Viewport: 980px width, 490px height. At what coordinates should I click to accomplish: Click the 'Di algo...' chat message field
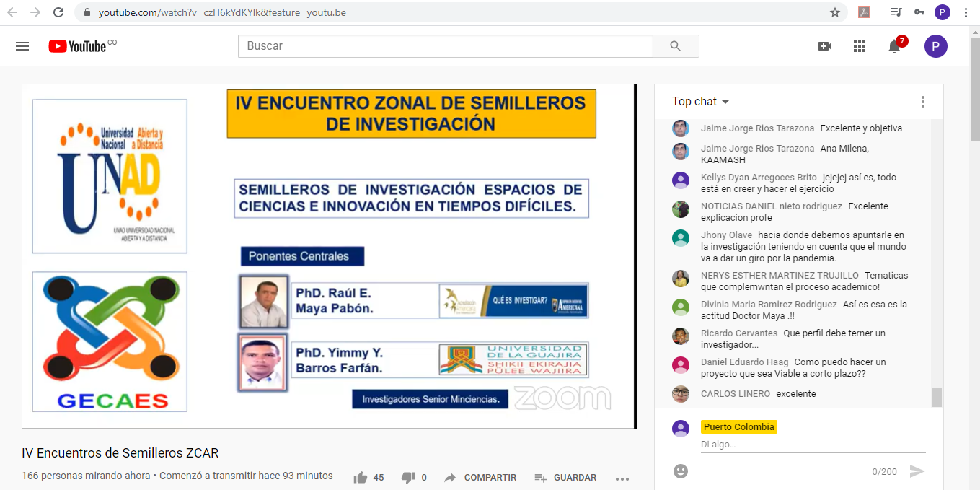click(x=813, y=445)
